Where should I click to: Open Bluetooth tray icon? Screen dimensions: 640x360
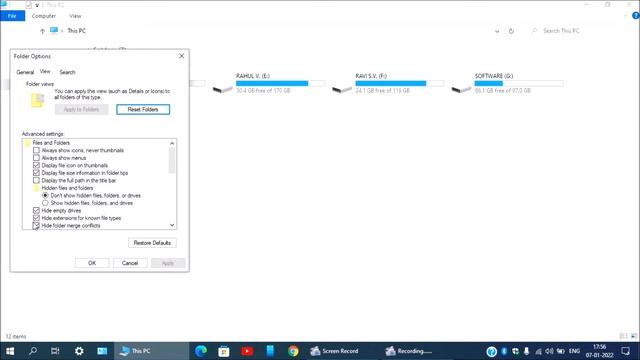(x=504, y=351)
